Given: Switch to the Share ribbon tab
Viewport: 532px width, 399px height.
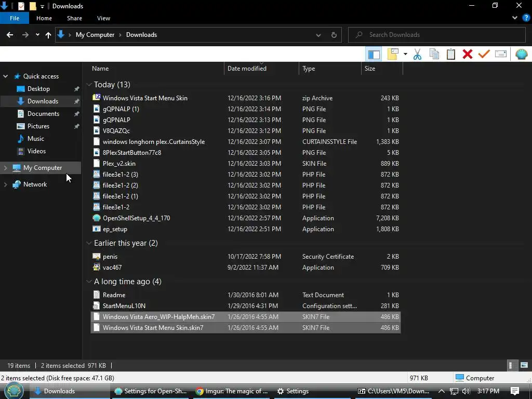Looking at the screenshot, I should point(74,18).
